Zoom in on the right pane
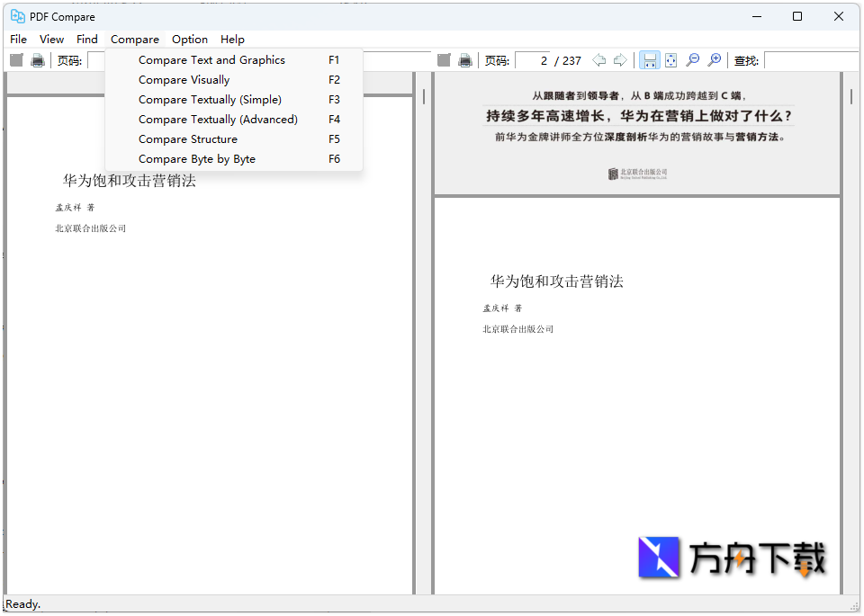 point(714,60)
